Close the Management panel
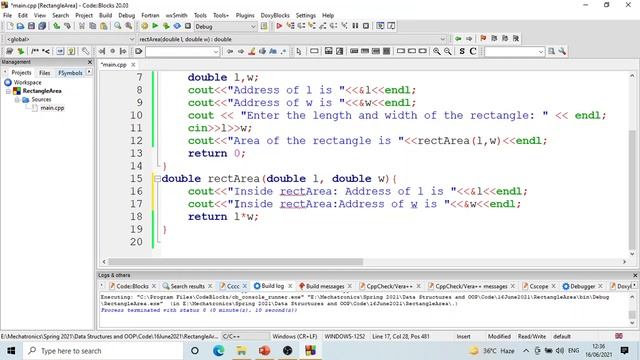 pos(90,62)
